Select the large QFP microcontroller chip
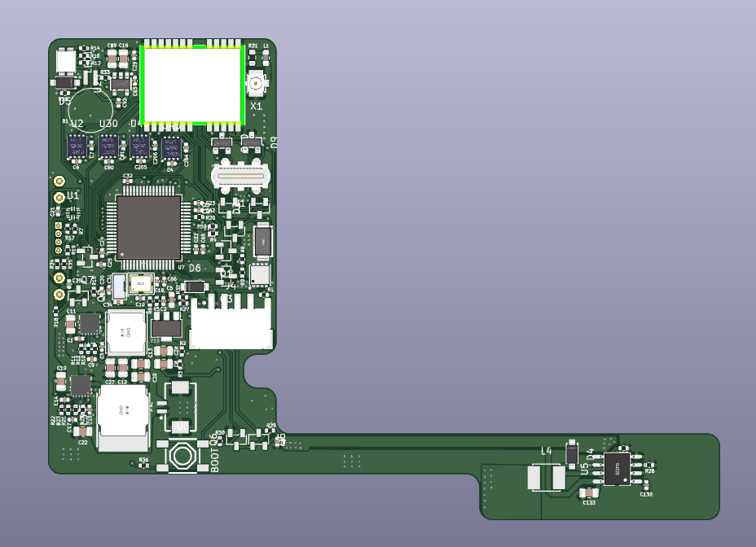Image resolution: width=756 pixels, height=547 pixels. click(148, 227)
